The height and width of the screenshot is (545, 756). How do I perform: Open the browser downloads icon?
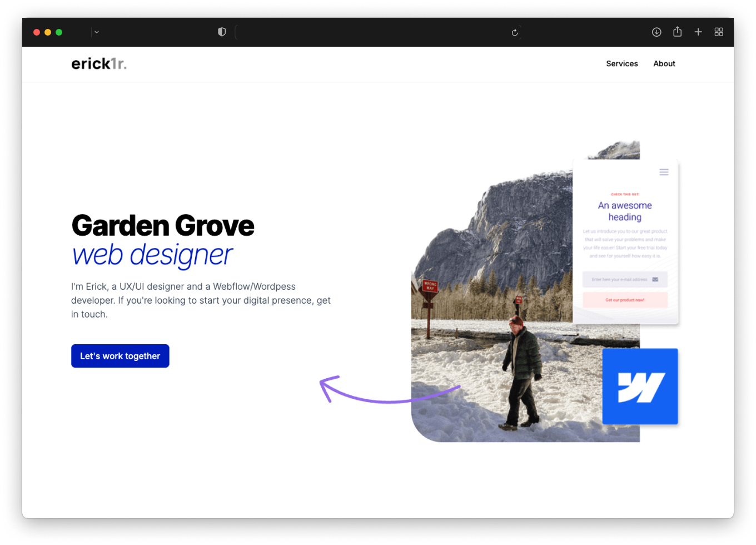coord(656,32)
